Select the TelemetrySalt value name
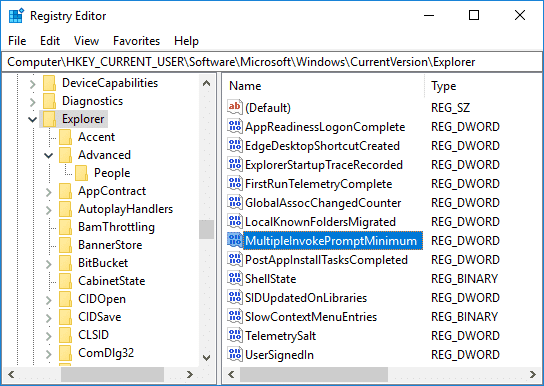 coord(280,336)
